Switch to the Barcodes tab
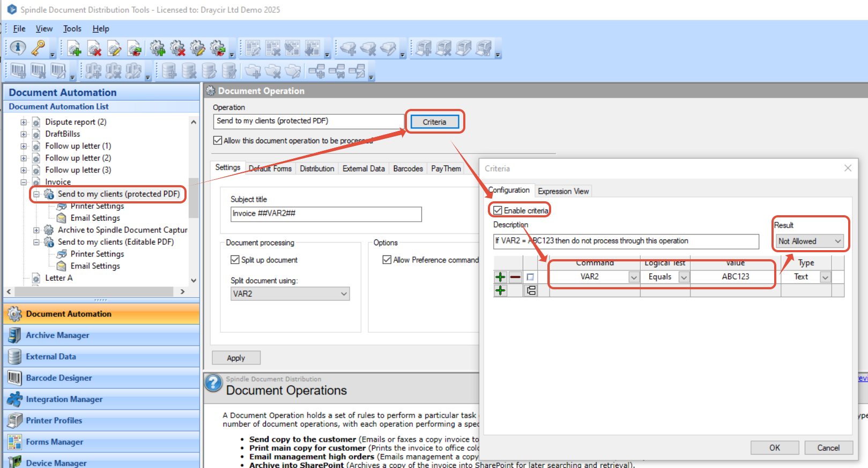This screenshot has width=868, height=468. click(x=408, y=169)
